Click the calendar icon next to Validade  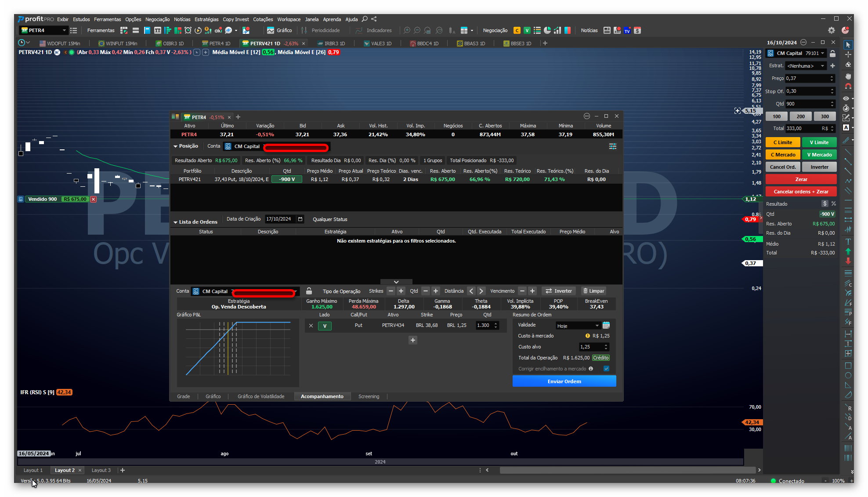click(x=606, y=325)
